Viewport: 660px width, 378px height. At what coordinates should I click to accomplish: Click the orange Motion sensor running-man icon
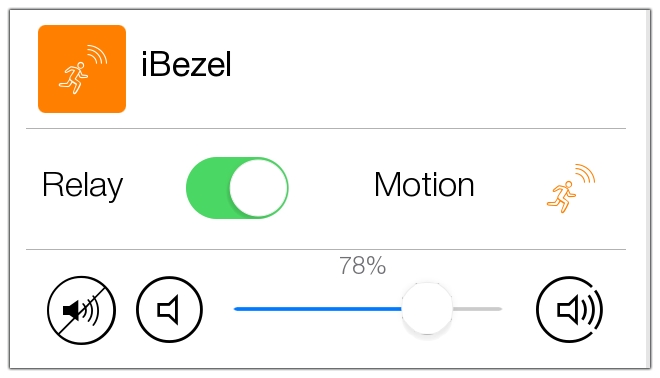click(571, 189)
